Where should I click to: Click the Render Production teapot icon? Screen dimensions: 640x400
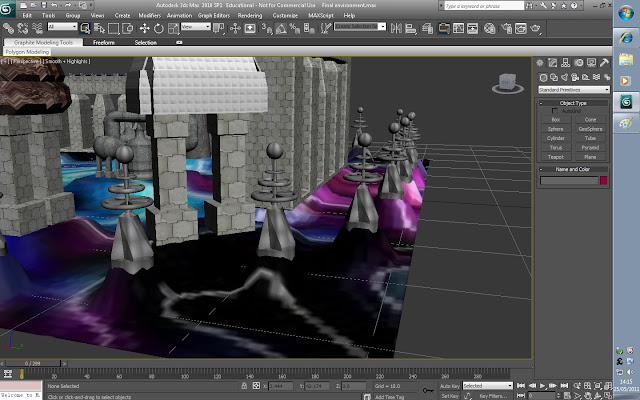pos(536,28)
